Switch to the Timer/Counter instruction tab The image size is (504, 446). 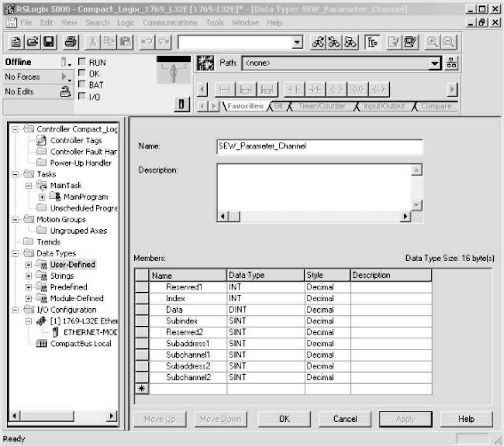point(322,106)
